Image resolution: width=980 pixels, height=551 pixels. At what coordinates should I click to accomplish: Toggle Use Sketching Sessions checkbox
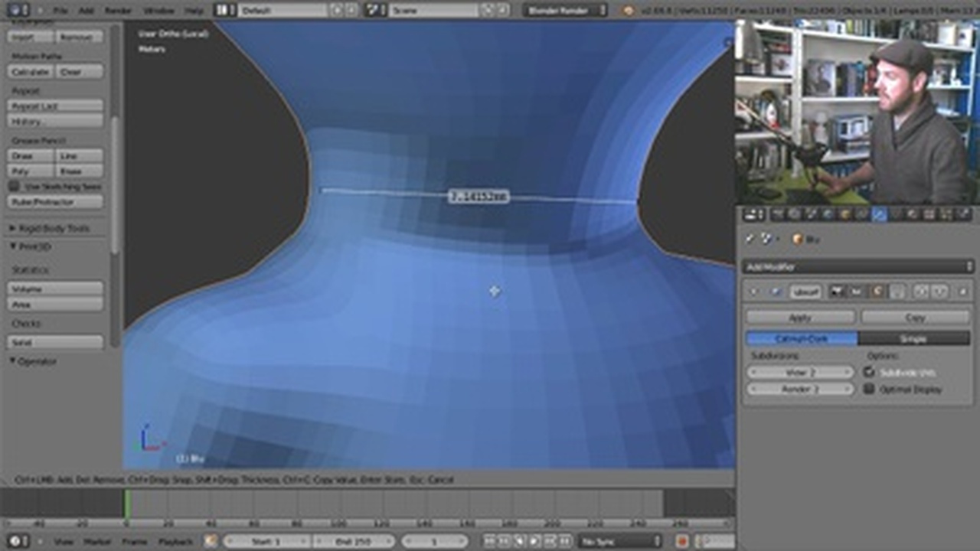[14, 186]
